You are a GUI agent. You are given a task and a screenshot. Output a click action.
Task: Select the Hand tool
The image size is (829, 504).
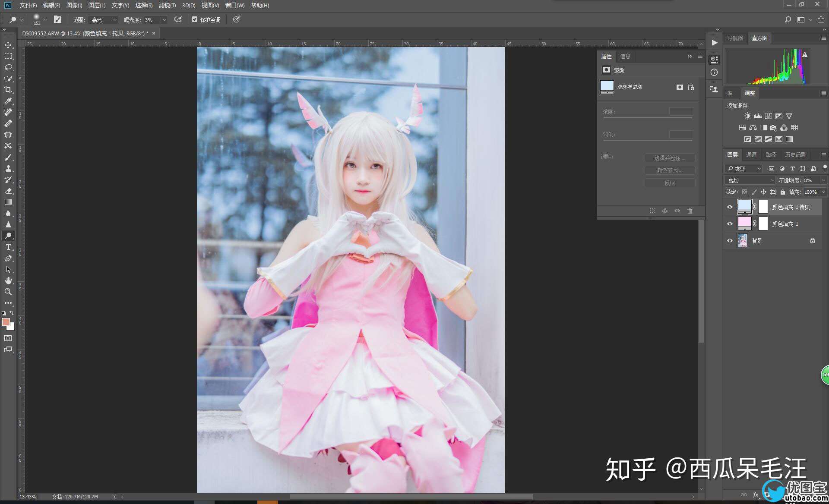pyautogui.click(x=8, y=280)
